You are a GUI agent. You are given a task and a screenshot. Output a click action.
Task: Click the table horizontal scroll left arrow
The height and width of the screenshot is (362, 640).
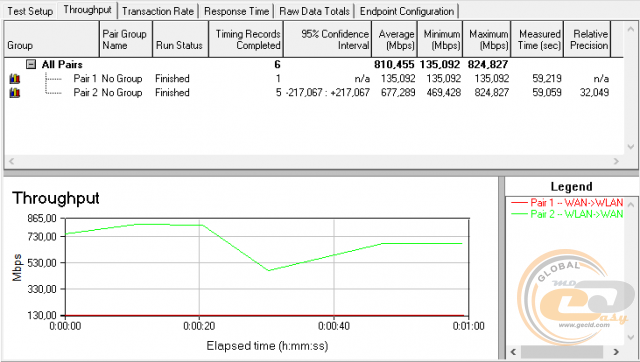click(11, 161)
